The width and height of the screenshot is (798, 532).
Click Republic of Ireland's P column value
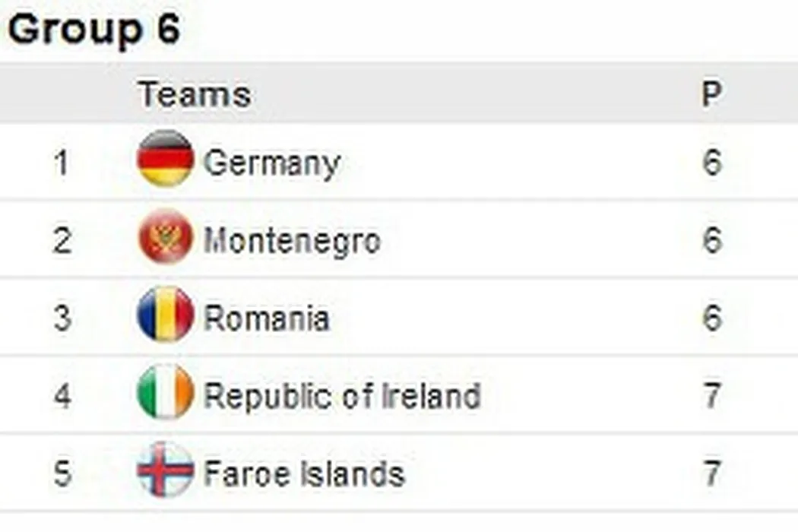[x=711, y=395]
